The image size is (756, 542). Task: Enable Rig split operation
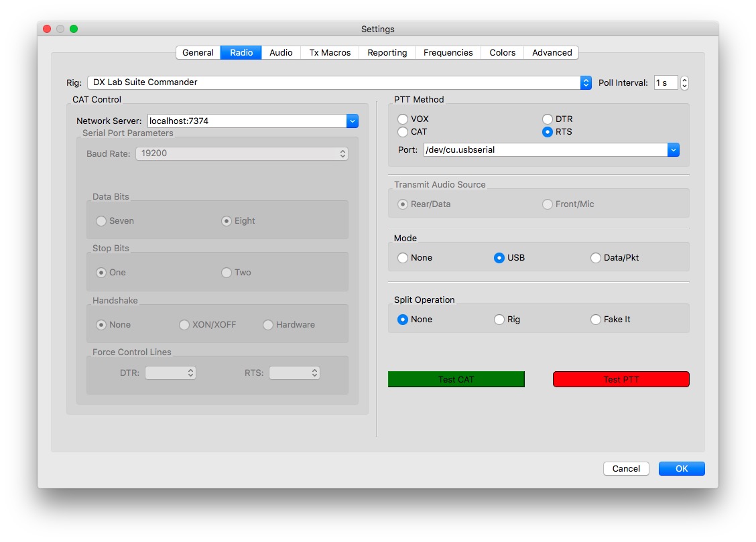click(x=499, y=320)
